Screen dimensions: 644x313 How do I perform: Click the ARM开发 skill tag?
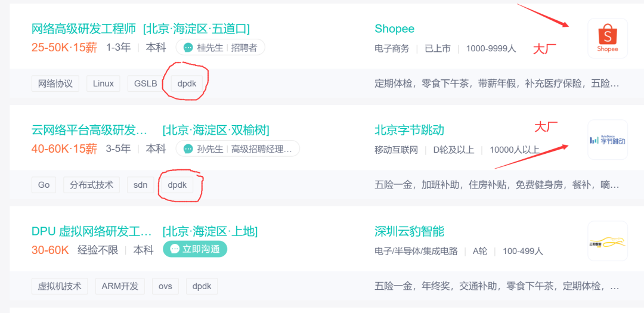pos(120,286)
